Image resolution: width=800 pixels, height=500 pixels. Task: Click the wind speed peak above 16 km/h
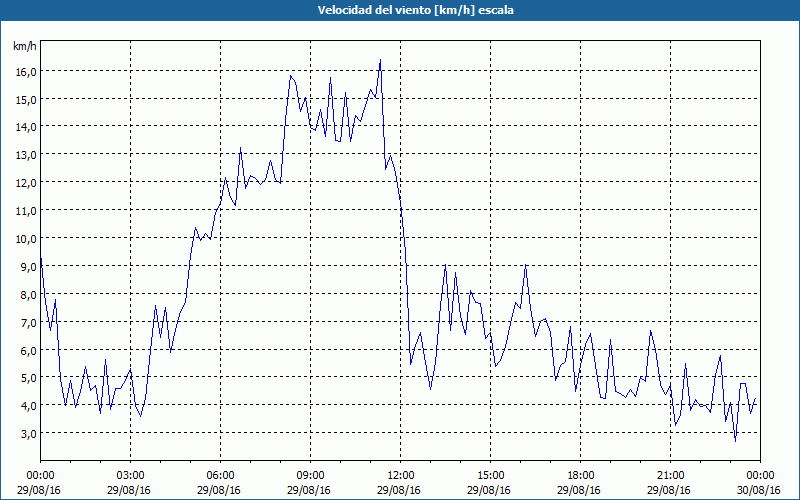tap(380, 60)
